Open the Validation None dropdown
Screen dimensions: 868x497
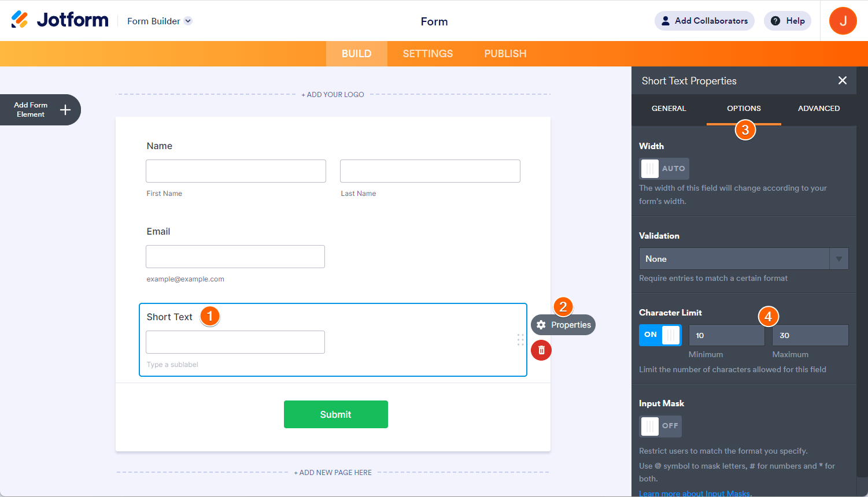[x=744, y=259]
